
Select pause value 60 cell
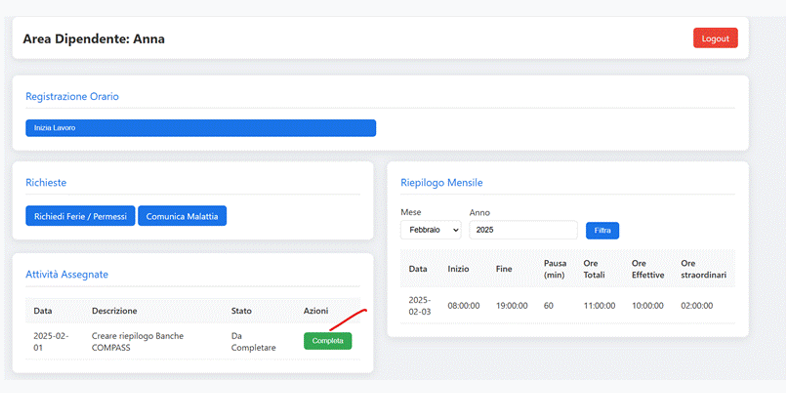548,306
